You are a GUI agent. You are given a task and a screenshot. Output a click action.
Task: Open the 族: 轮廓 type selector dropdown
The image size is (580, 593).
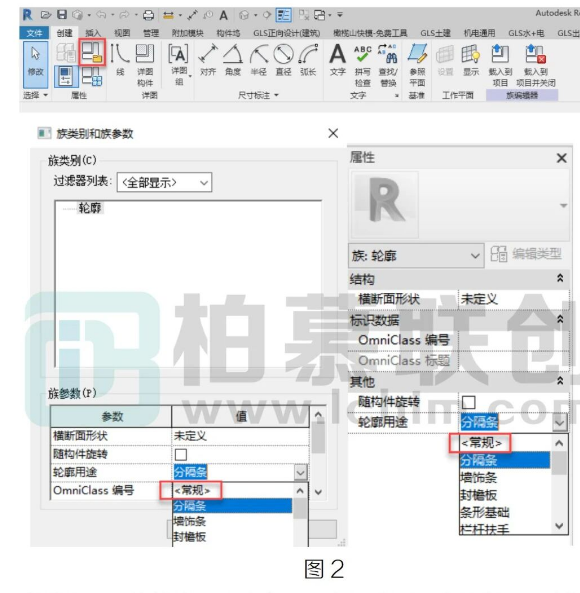(x=416, y=256)
